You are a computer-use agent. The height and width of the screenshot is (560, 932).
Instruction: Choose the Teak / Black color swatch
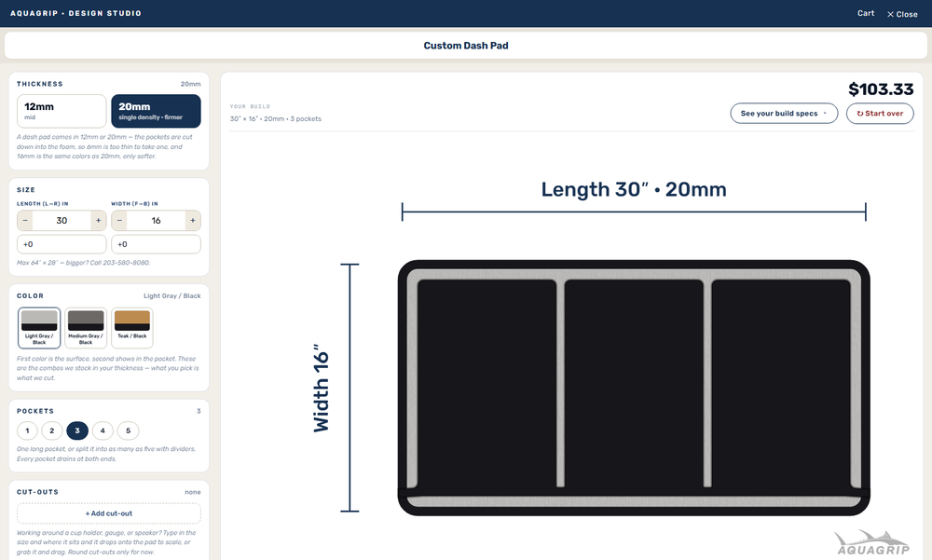coord(132,328)
